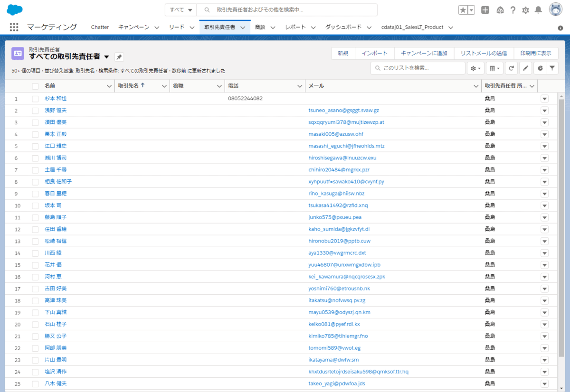Click 印刷用に表示 button

tap(536, 53)
